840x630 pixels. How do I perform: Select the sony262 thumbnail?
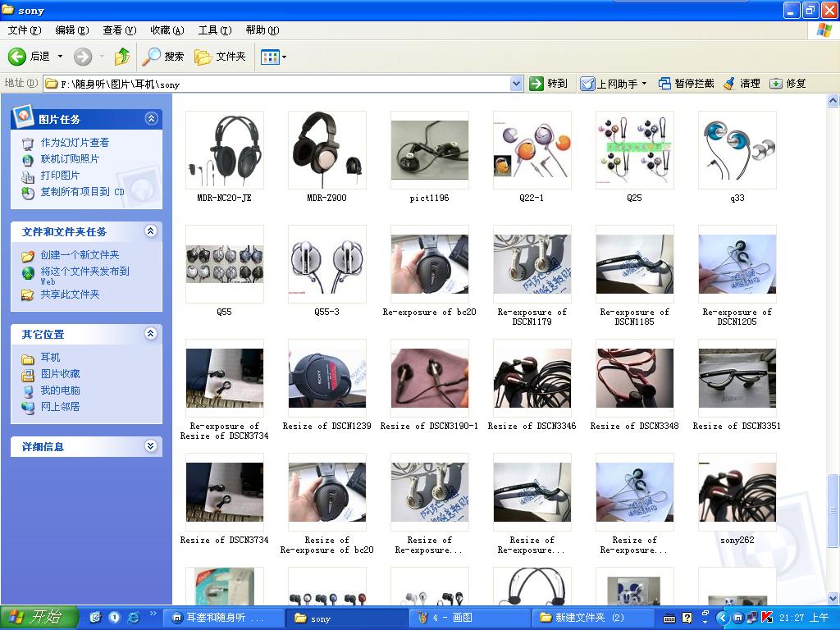coord(737,492)
